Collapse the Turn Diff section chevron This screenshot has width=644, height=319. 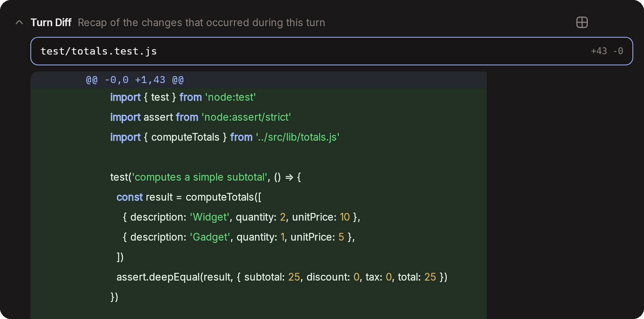tap(19, 23)
